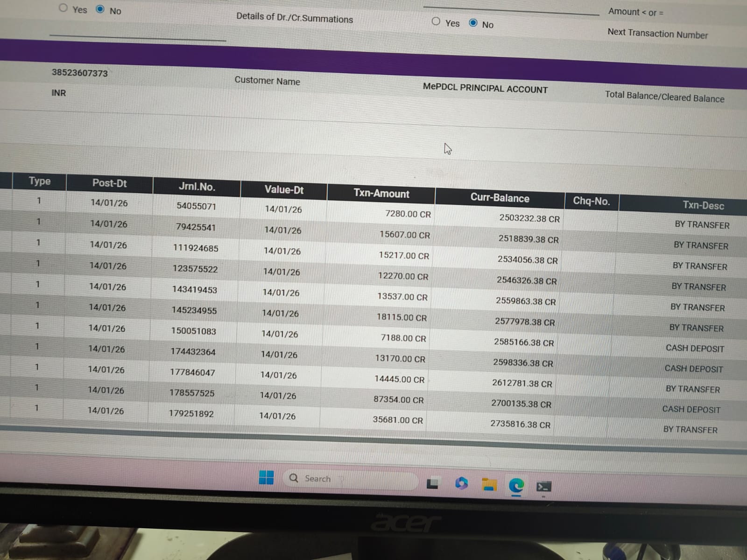Select journal number 179251892
Viewport: 747px width, 560px height.
click(191, 413)
